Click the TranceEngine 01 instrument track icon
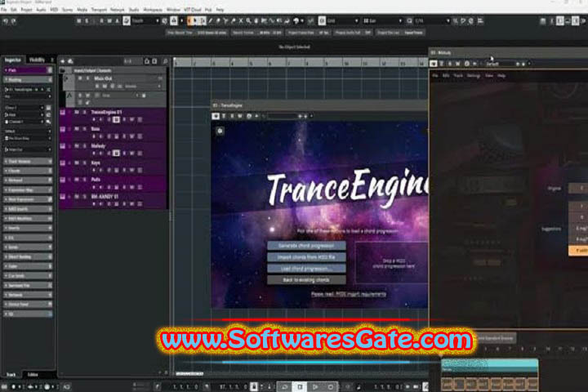Image resolution: width=588 pixels, height=392 pixels. coord(63,112)
